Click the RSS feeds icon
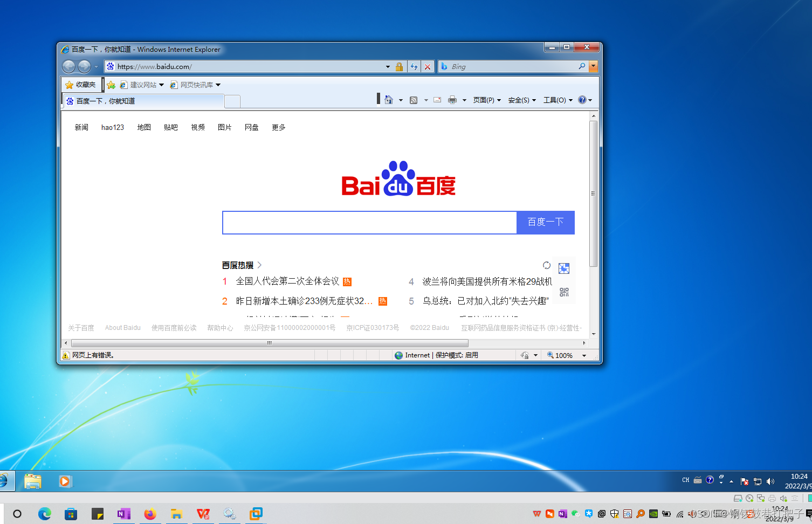 pyautogui.click(x=414, y=100)
